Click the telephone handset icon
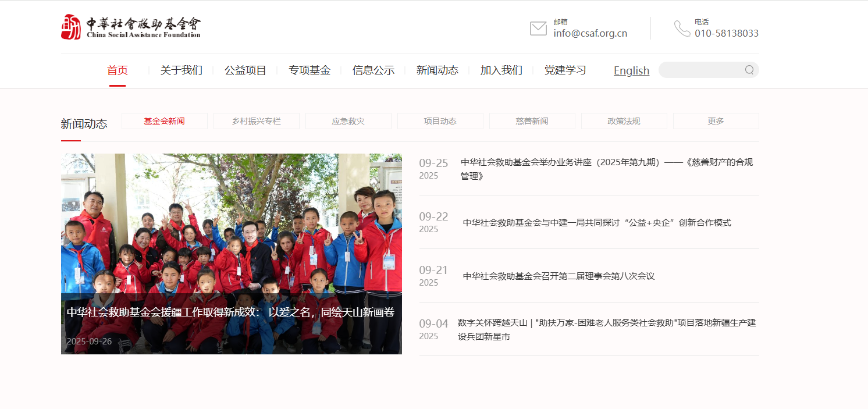Image resolution: width=868 pixels, height=409 pixels. 682,28
